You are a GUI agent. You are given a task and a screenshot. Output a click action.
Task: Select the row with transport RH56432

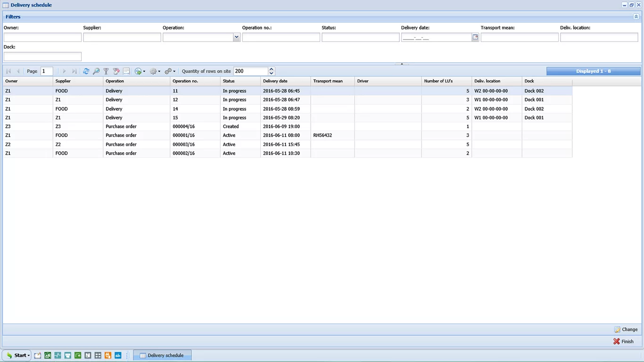click(288, 135)
